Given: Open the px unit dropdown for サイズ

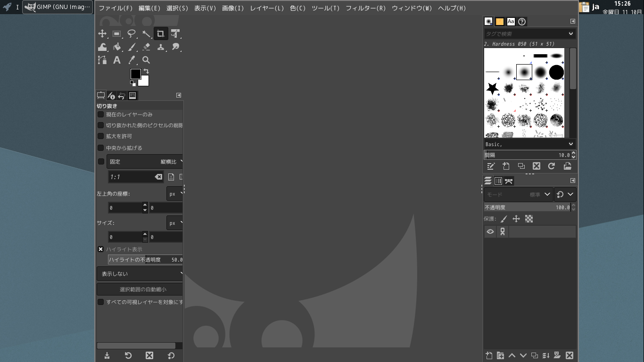Looking at the screenshot, I should (175, 223).
